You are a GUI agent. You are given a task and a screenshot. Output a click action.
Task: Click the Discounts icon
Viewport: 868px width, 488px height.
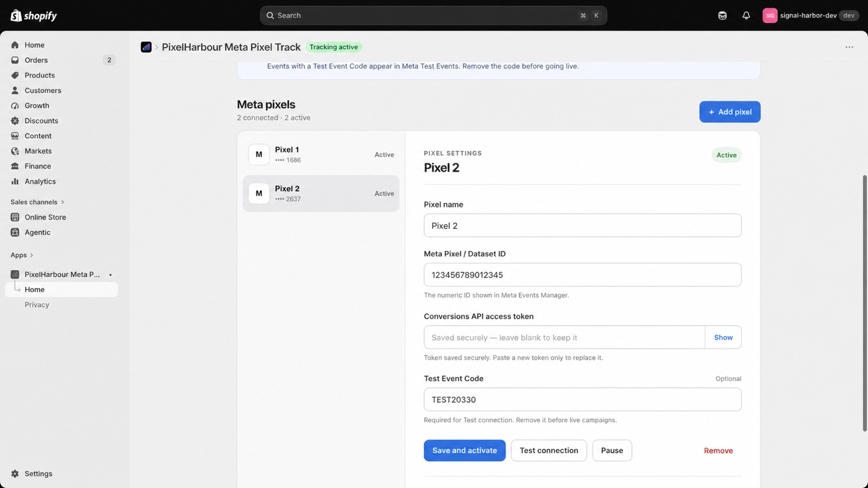pyautogui.click(x=15, y=121)
